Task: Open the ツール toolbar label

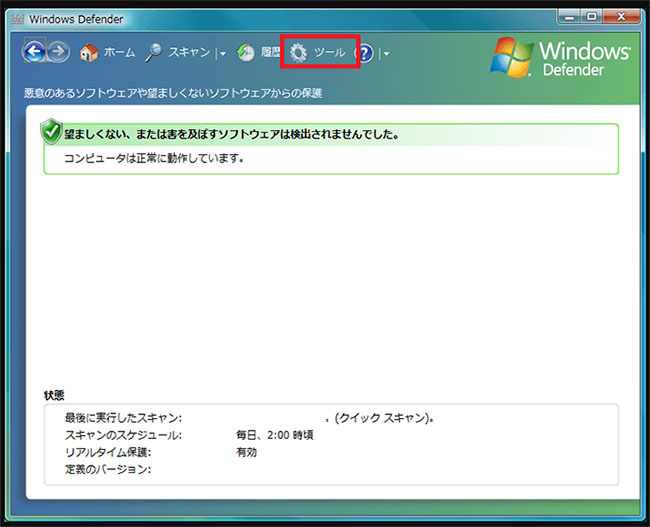Action: 330,52
